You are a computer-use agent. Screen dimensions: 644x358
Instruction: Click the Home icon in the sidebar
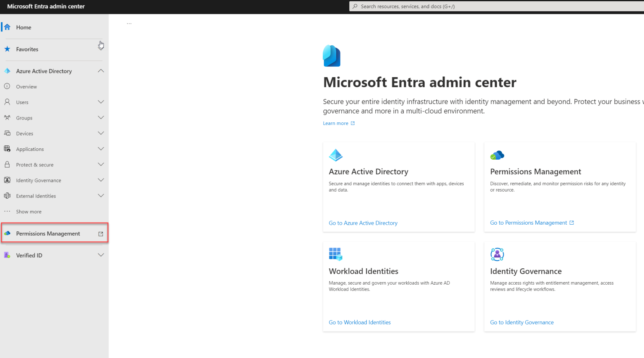coord(8,27)
